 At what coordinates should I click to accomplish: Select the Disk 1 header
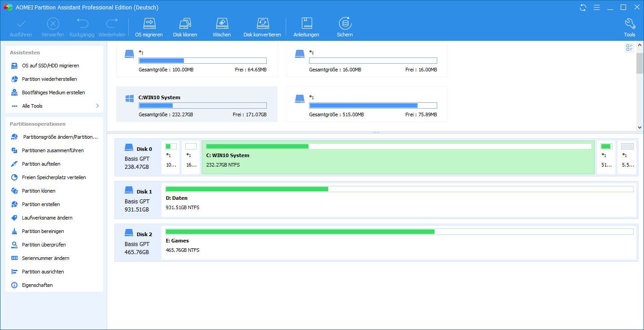click(x=138, y=200)
